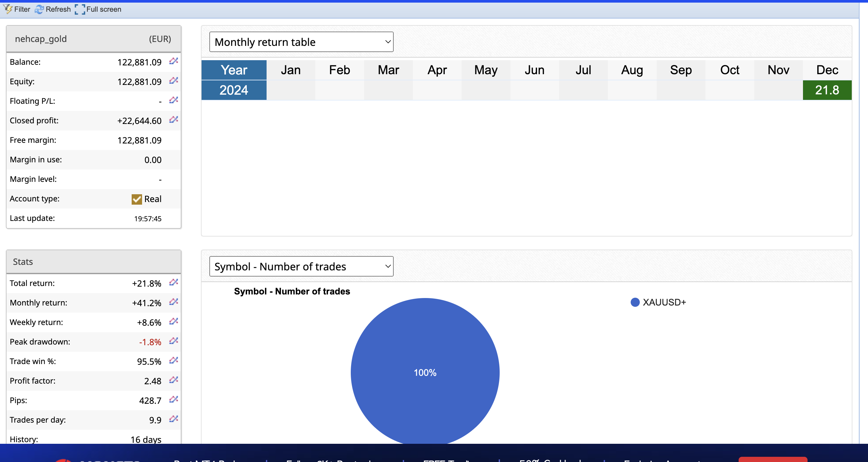The height and width of the screenshot is (462, 868).
Task: Click chart icon next to Balance
Action: click(174, 61)
